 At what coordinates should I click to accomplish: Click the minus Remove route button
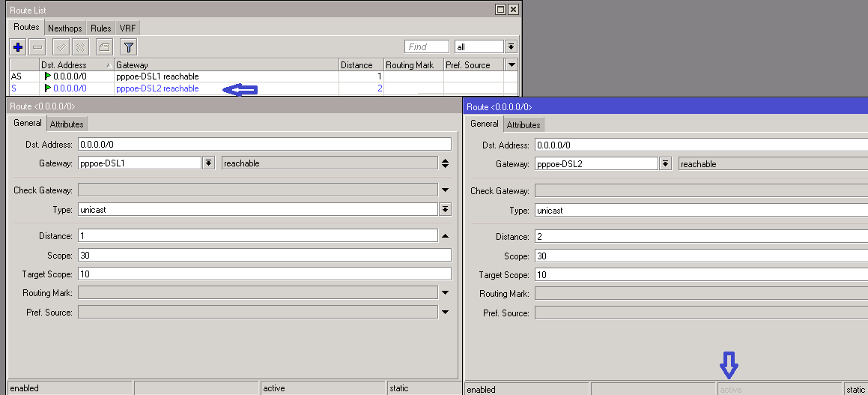37,47
